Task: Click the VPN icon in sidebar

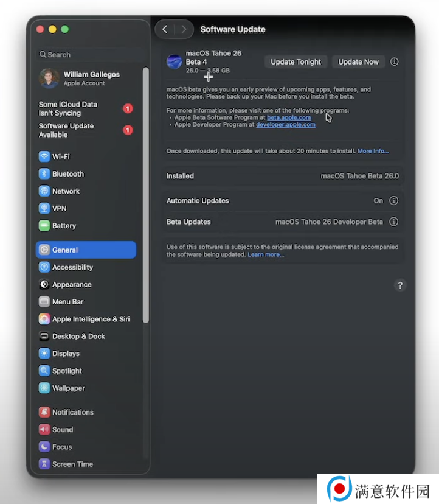Action: point(44,208)
